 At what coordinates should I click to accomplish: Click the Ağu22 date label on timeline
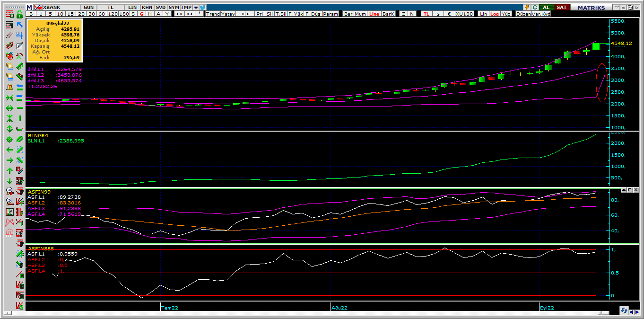(339, 308)
